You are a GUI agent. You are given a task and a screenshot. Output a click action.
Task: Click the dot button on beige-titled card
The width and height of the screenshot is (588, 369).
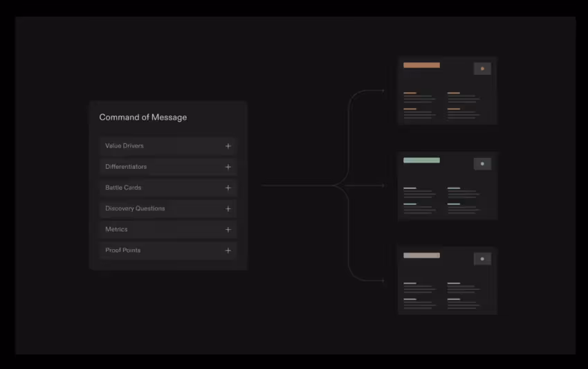pyautogui.click(x=482, y=259)
